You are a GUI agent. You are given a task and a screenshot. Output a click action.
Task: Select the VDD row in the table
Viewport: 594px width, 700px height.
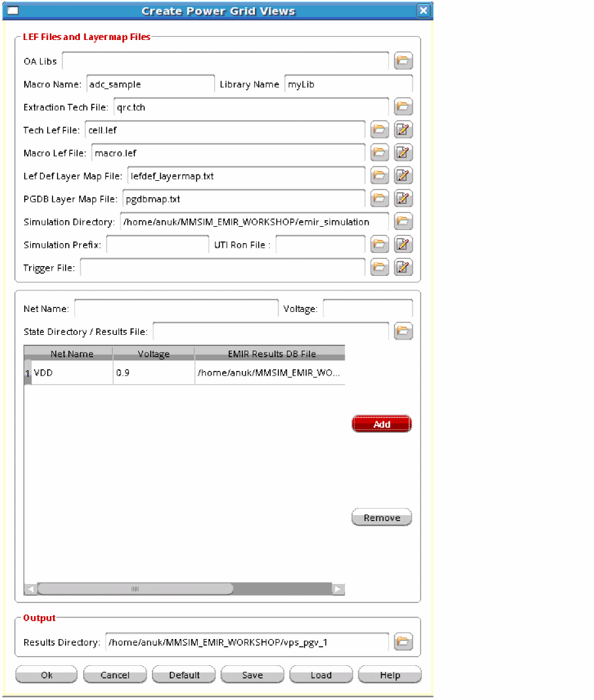184,373
